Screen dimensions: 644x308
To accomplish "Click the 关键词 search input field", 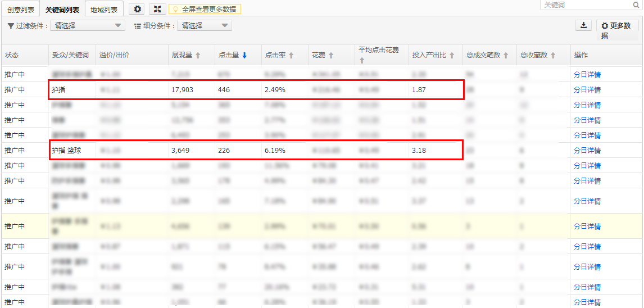I will 586,5.
